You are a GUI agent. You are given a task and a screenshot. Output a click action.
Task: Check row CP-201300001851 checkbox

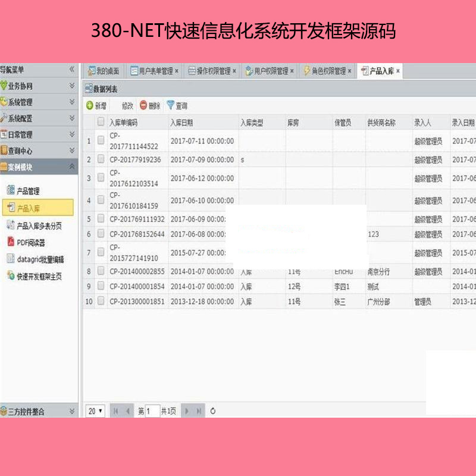pos(101,301)
